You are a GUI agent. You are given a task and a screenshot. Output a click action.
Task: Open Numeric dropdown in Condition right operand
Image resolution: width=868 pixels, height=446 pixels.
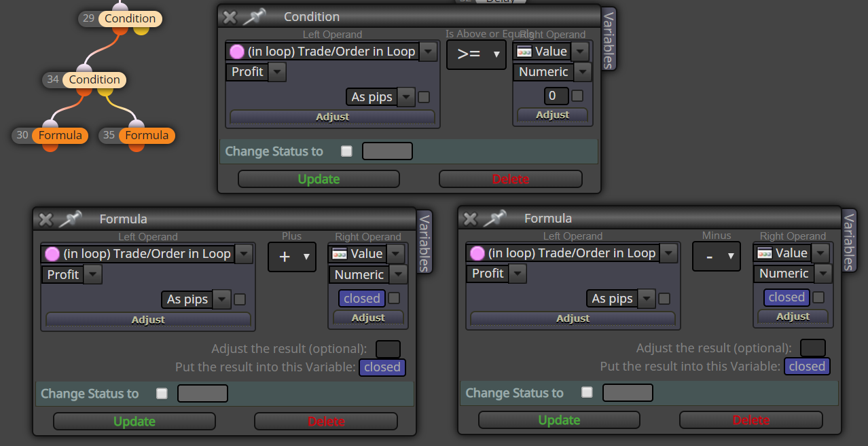point(583,72)
